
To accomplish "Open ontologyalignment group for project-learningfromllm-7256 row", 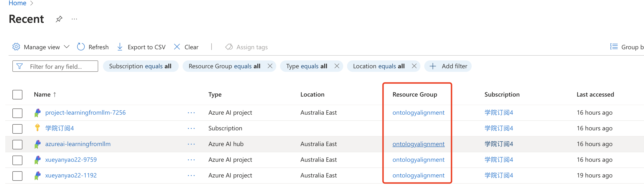I will point(419,113).
